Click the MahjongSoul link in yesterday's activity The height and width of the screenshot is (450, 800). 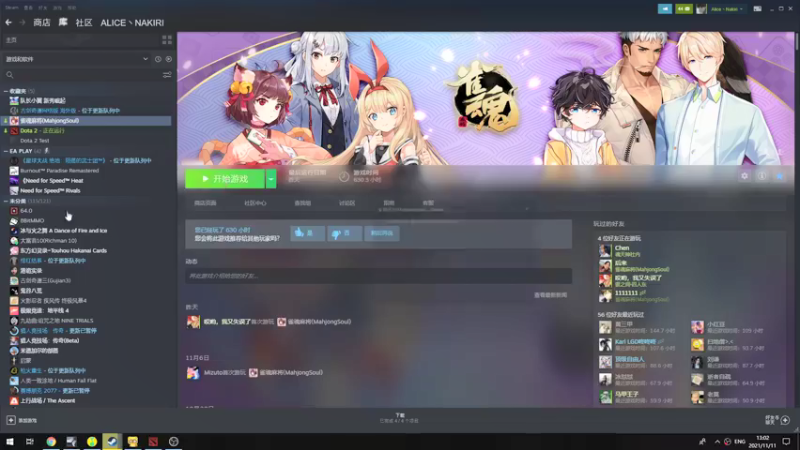click(319, 322)
